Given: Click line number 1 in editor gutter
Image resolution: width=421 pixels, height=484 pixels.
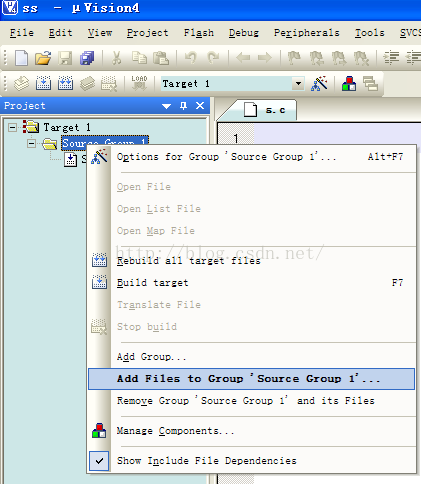Looking at the screenshot, I should pyautogui.click(x=236, y=138).
